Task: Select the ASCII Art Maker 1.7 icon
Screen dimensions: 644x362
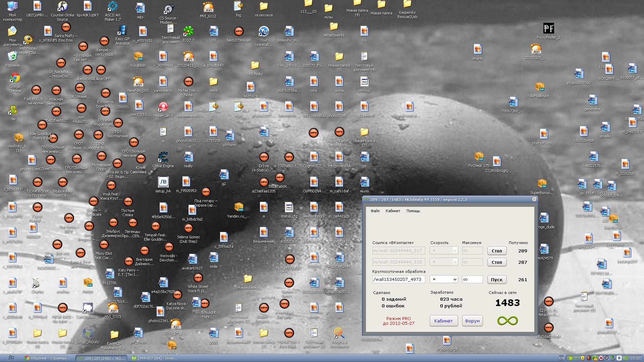Action: pyautogui.click(x=112, y=11)
